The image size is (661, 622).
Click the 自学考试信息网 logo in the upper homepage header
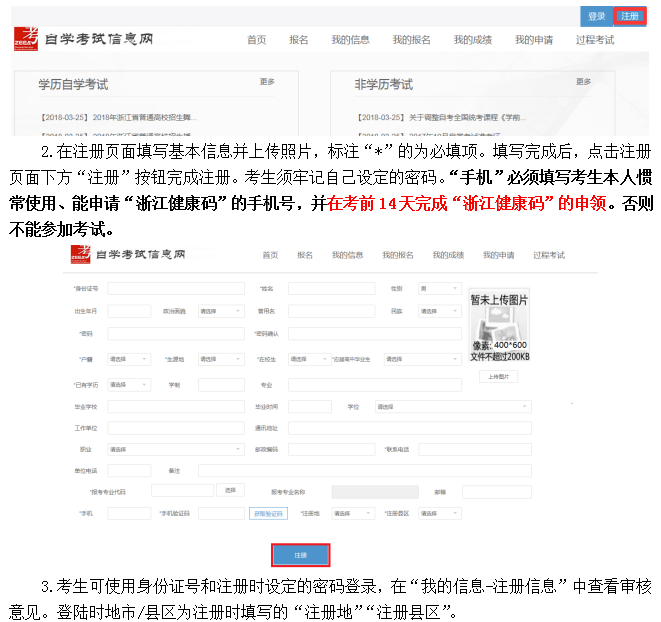tap(83, 39)
